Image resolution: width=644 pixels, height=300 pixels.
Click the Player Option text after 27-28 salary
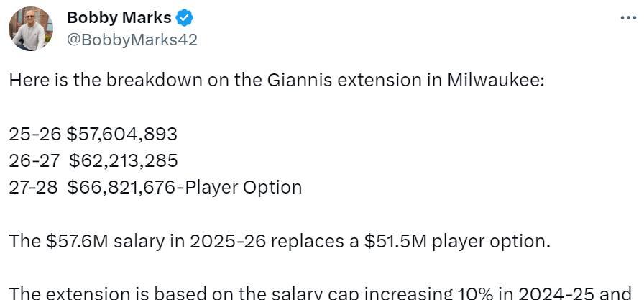[x=244, y=187]
